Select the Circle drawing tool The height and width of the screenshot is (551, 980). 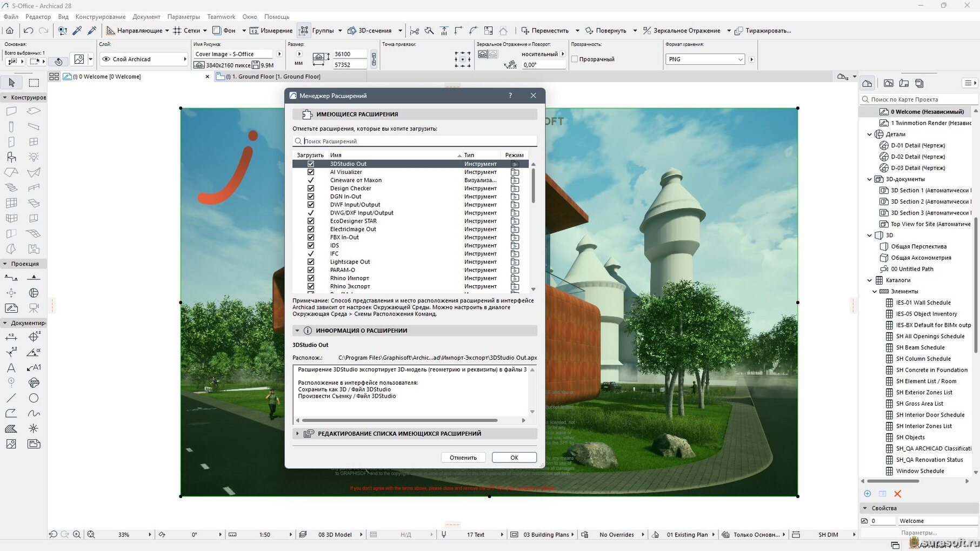[34, 398]
